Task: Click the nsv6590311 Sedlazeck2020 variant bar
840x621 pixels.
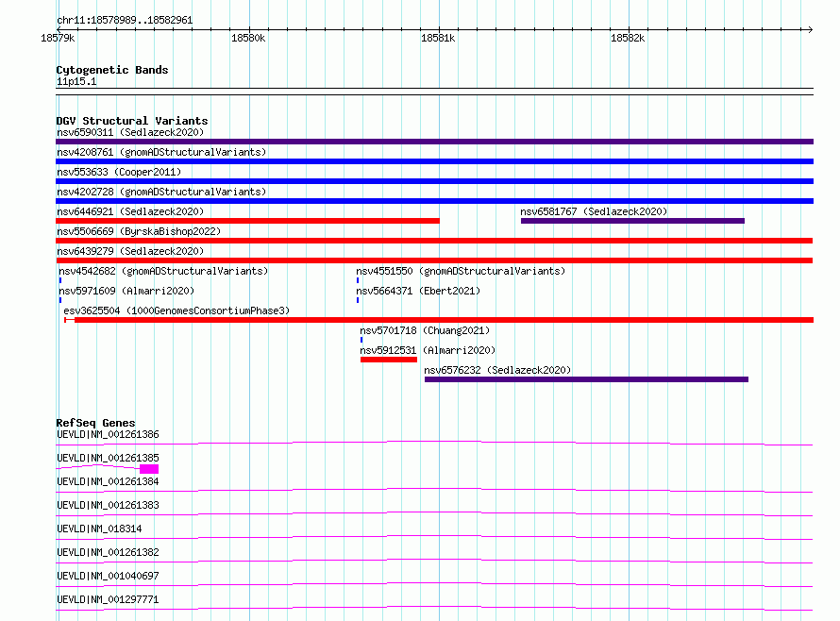Action: [x=434, y=142]
